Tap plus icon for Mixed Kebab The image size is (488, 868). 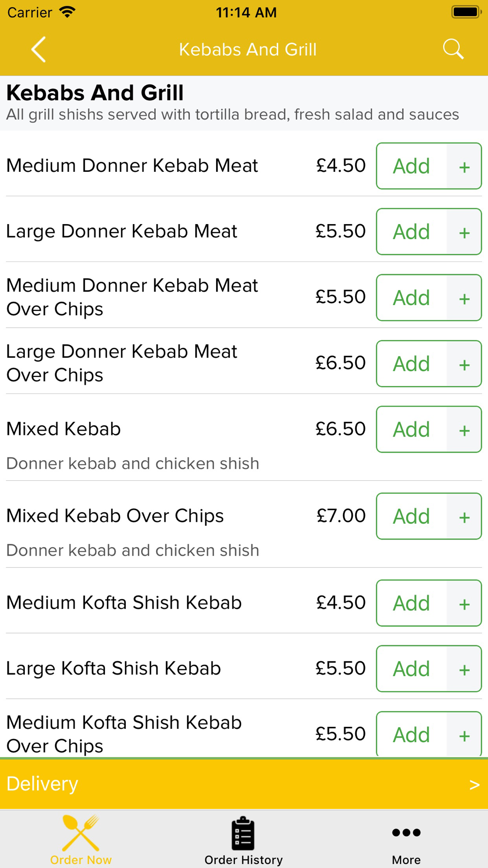(x=464, y=430)
